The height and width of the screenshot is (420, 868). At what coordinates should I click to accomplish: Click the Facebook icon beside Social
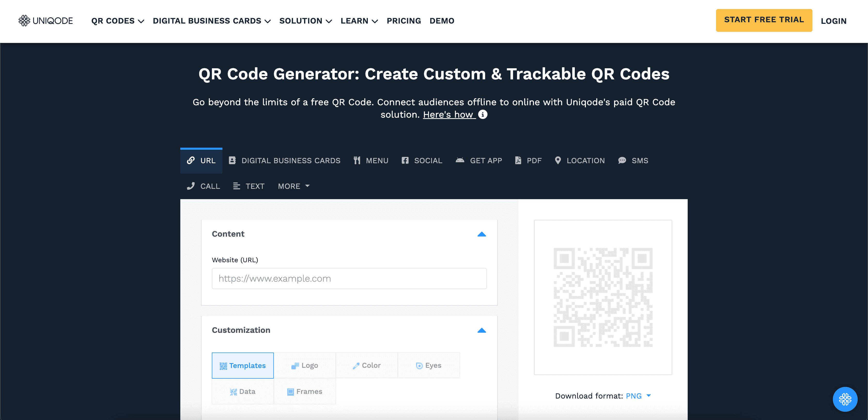tap(405, 160)
